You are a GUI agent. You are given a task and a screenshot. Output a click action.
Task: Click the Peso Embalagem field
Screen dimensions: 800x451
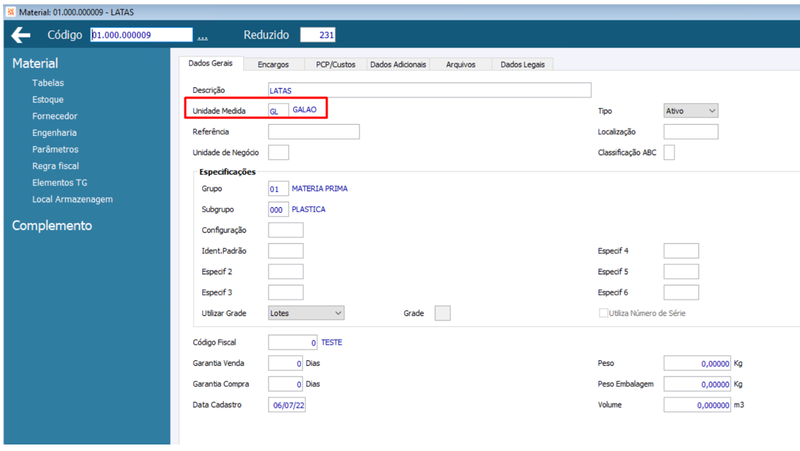[x=697, y=384]
